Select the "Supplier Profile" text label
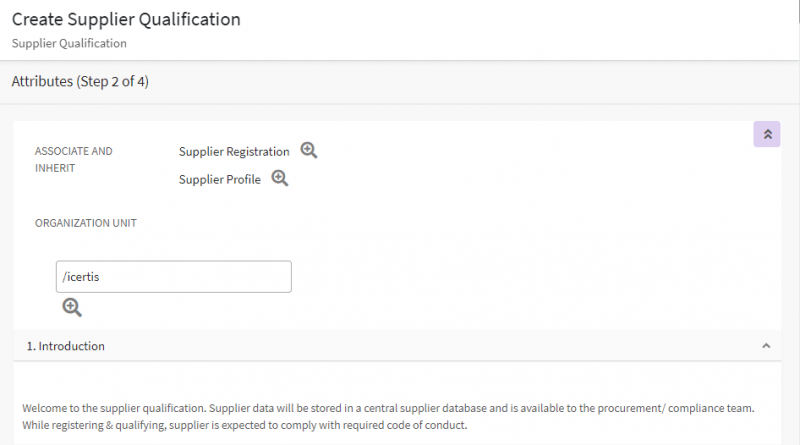The image size is (800, 445). tap(220, 180)
